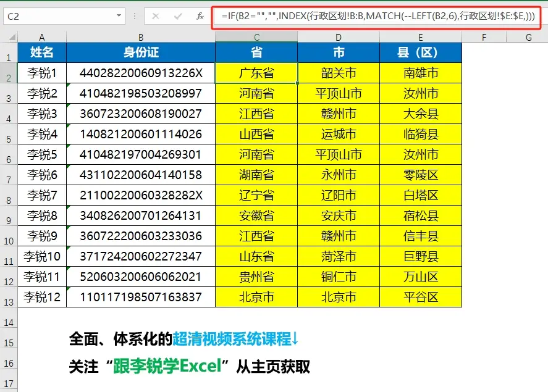Image resolution: width=548 pixels, height=392 pixels.
Task: Select column A header
Action: pos(42,37)
